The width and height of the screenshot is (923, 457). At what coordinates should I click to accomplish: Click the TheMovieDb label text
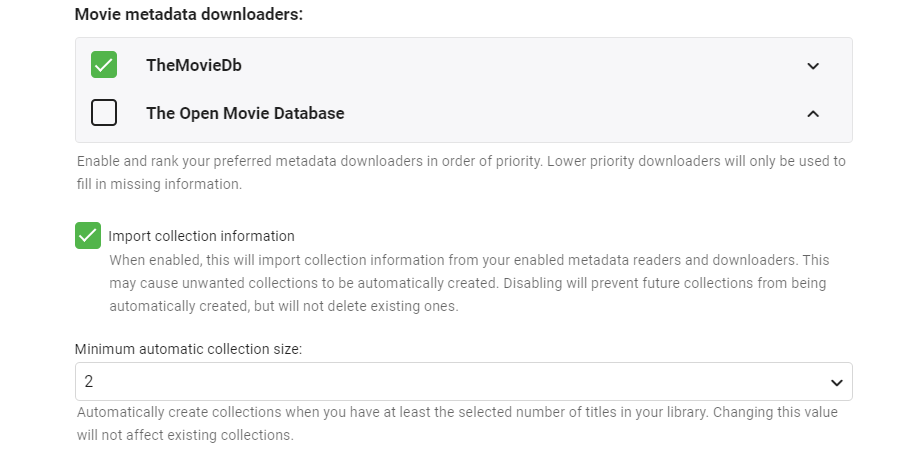[x=194, y=66]
